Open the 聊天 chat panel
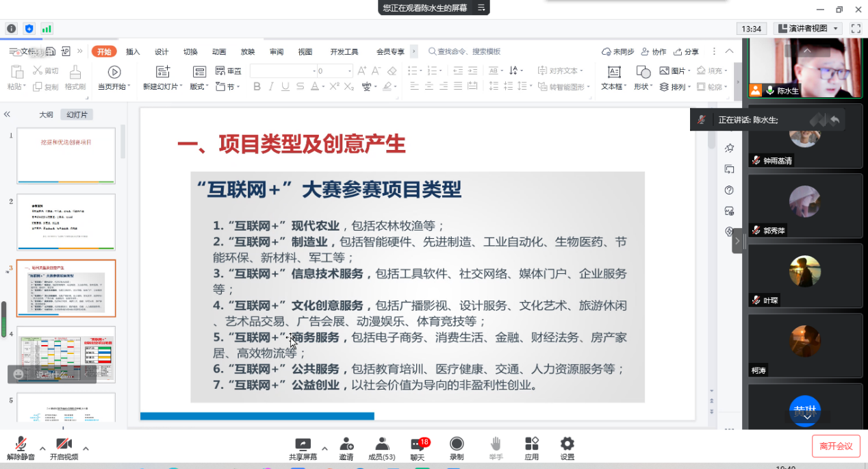 tap(418, 448)
